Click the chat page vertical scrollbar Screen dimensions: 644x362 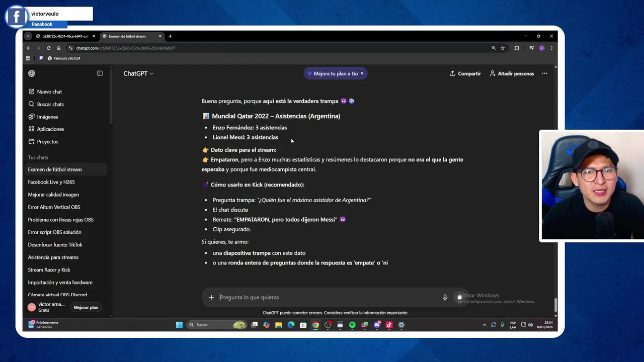point(555,305)
